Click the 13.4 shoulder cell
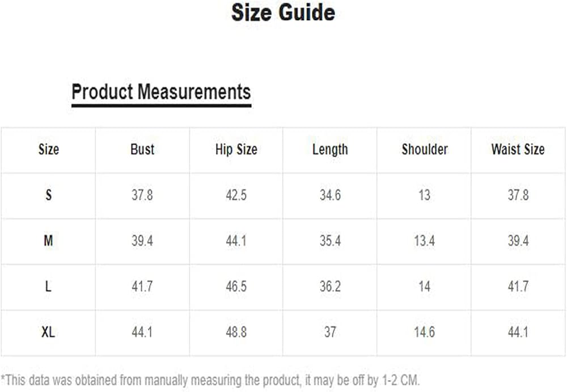567x392 pixels. (425, 241)
